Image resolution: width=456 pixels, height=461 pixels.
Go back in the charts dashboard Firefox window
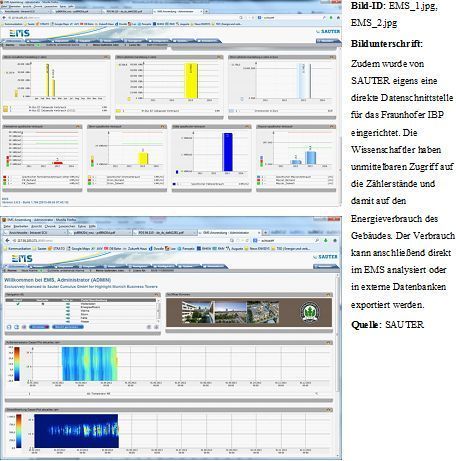coord(4,17)
